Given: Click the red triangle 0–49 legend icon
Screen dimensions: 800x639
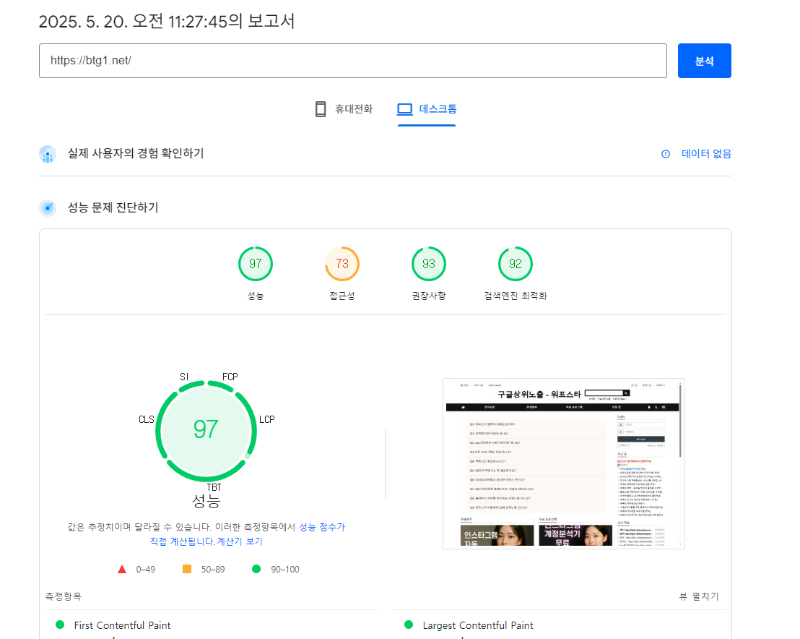Looking at the screenshot, I should click(122, 569).
